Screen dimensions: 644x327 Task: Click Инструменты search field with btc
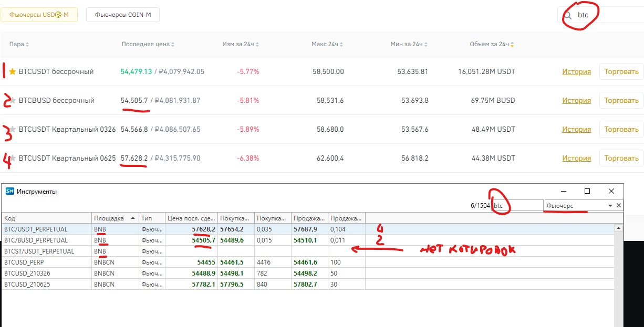pos(517,206)
